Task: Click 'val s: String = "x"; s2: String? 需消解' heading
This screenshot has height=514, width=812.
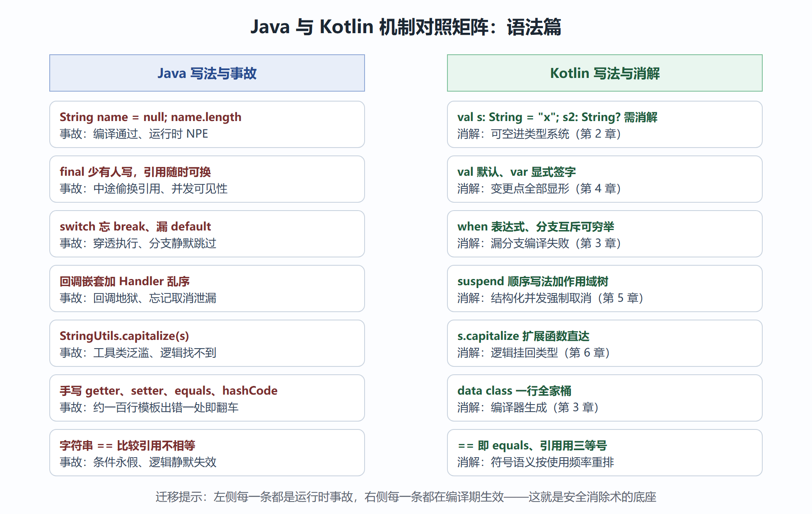Action: [557, 117]
